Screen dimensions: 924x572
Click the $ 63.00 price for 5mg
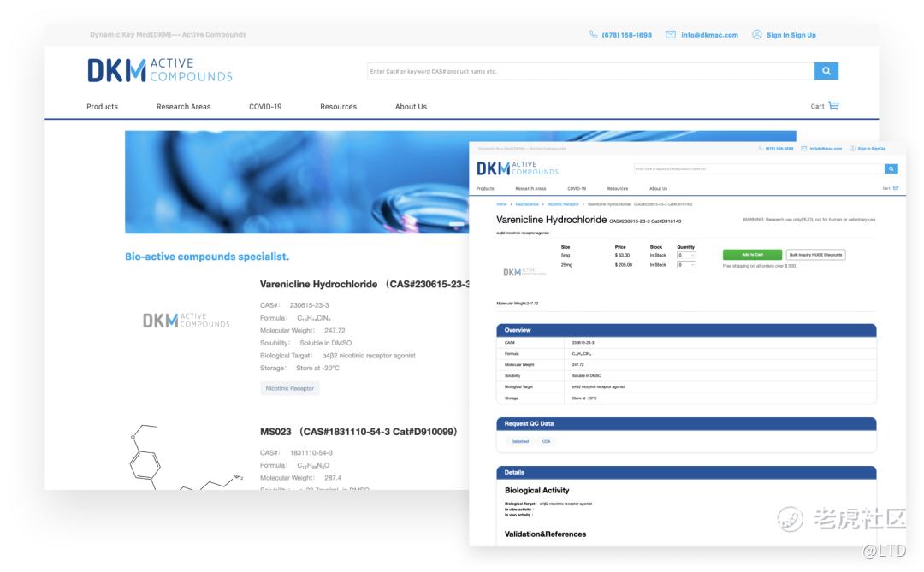point(622,255)
